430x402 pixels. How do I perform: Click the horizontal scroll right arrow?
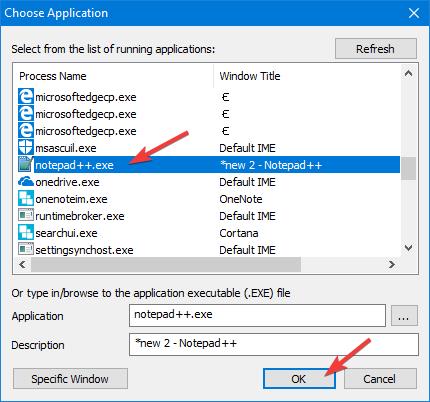pos(392,265)
